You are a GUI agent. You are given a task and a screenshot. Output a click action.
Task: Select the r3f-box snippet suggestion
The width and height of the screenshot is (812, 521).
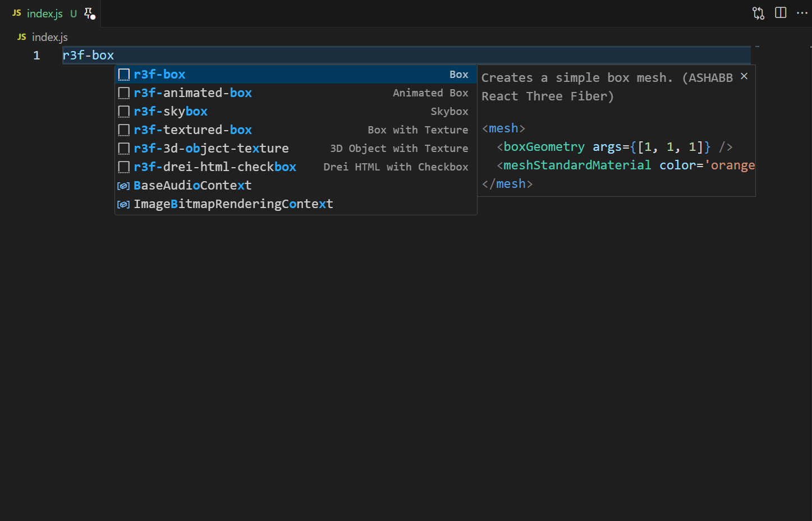(296, 74)
